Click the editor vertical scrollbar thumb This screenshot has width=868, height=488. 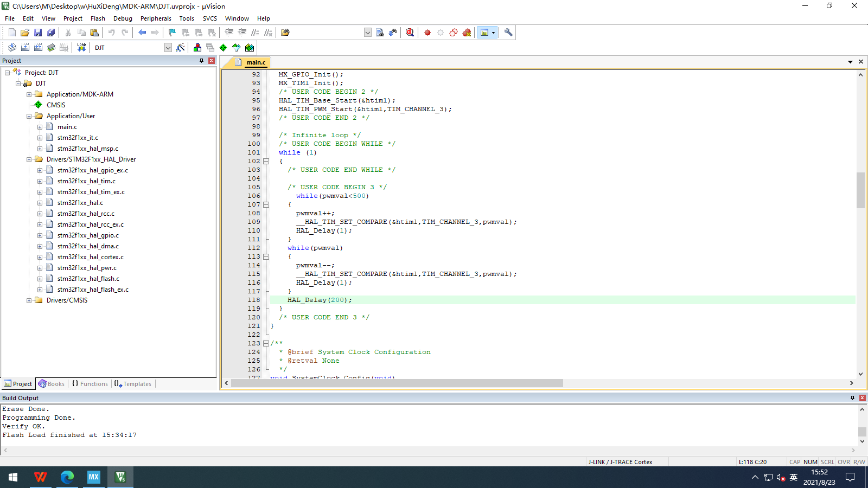[x=860, y=190]
